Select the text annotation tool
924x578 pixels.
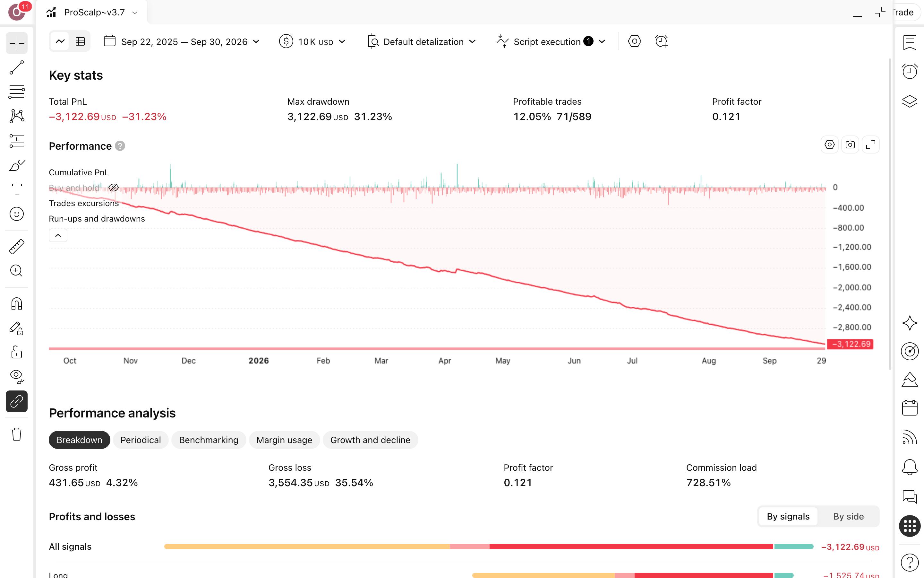tap(17, 189)
